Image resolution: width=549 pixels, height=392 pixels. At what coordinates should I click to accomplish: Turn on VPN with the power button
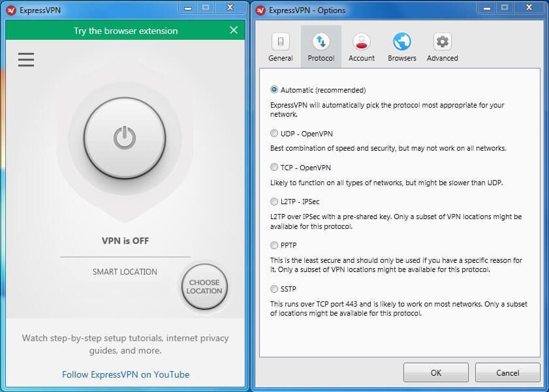(125, 138)
